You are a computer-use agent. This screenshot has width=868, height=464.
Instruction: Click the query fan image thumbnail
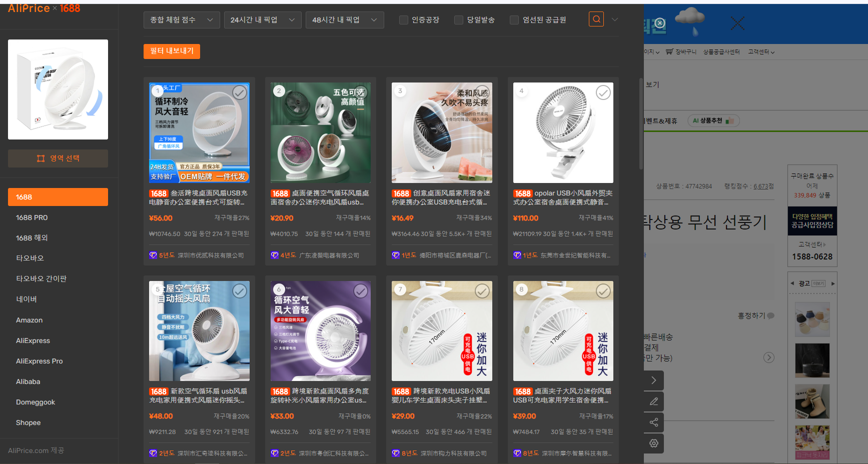(58, 89)
